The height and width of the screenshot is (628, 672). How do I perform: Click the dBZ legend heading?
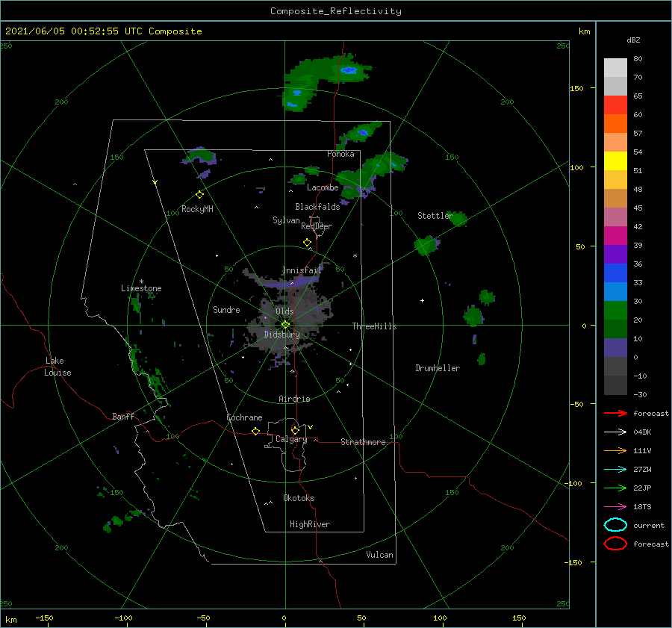tap(633, 40)
